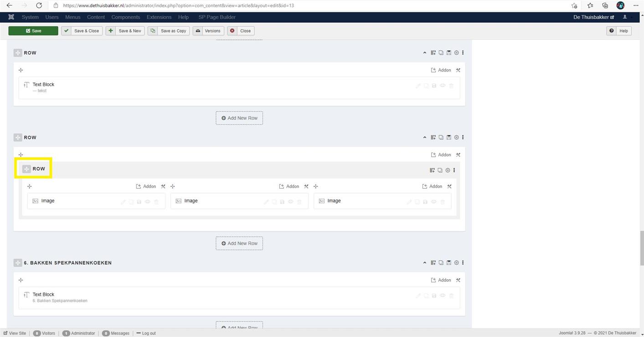Open column layout options for the 'tekst' row
The height and width of the screenshot is (337, 644).
coord(433,53)
